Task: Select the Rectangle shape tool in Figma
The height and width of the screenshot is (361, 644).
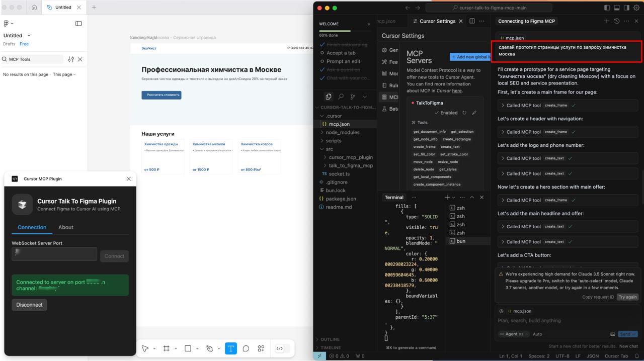Action: tap(188, 348)
